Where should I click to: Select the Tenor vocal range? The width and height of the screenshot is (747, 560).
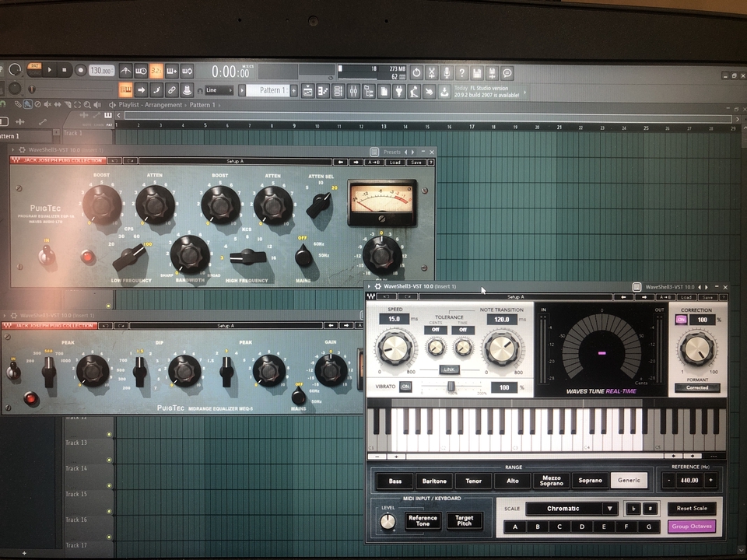pyautogui.click(x=473, y=481)
